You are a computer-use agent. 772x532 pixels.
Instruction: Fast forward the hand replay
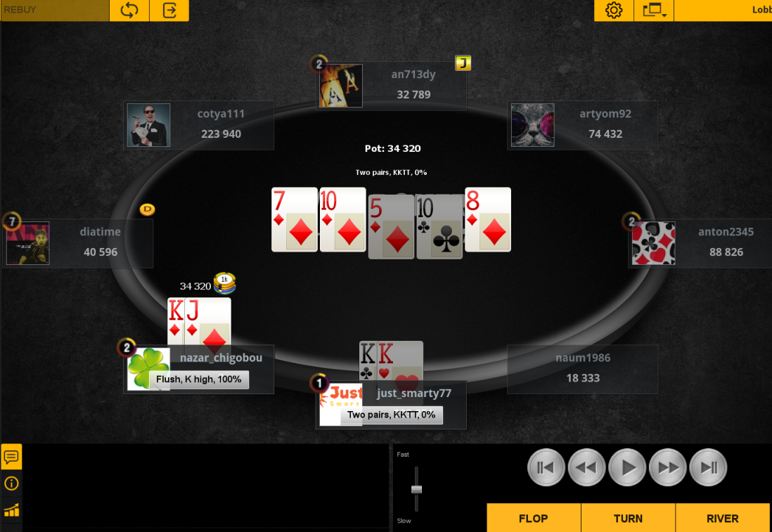click(x=668, y=467)
